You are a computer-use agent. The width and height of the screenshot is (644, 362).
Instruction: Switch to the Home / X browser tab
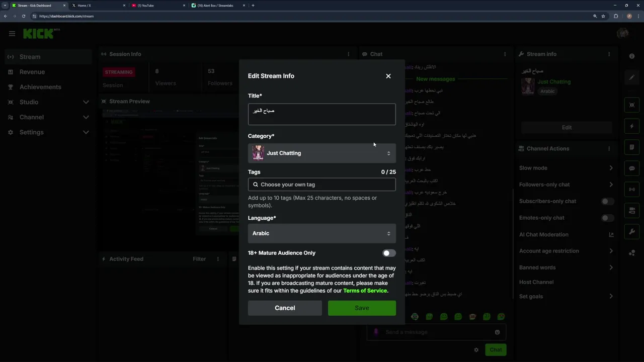[99, 6]
